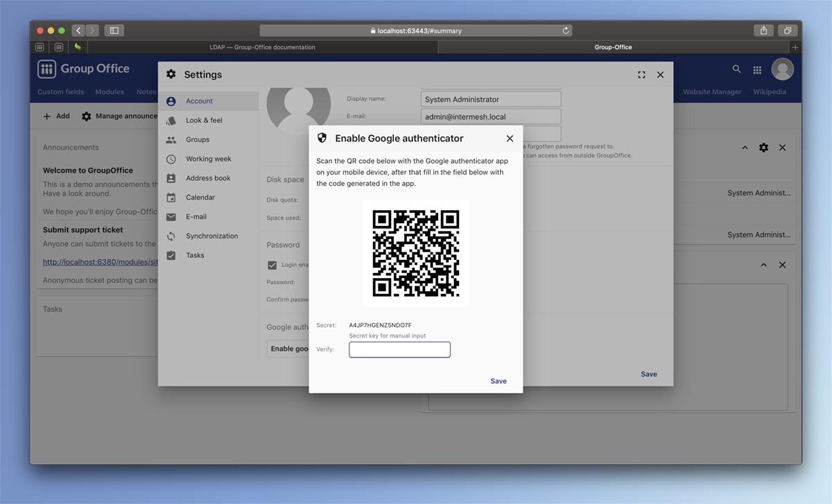Collapse the lower right portlet with chevron
832x504 pixels.
(763, 266)
